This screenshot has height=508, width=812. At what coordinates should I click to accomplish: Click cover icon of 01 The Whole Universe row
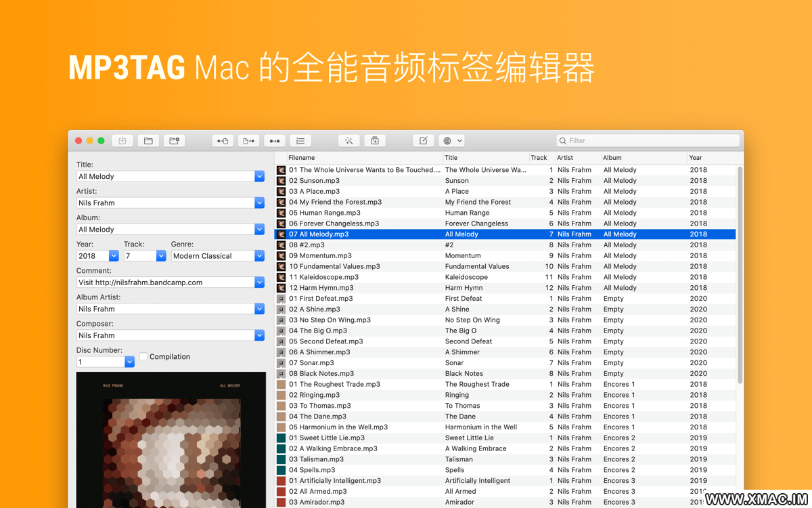click(281, 170)
